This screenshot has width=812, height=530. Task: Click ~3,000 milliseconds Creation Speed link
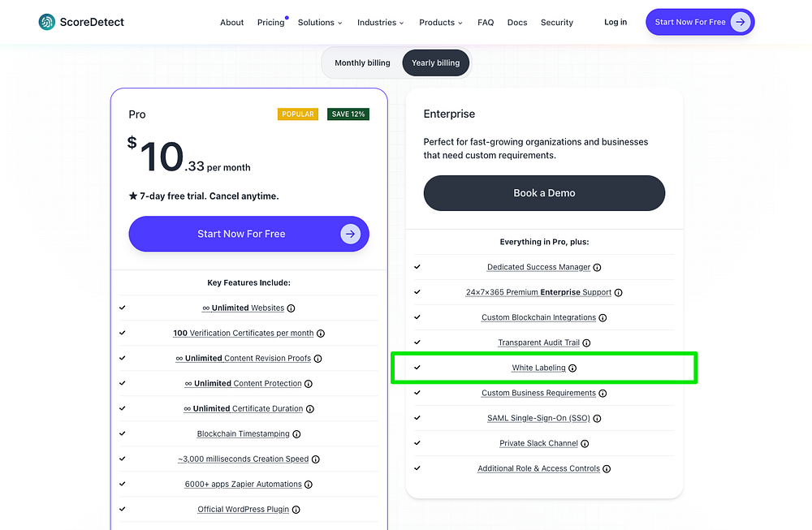coord(244,459)
